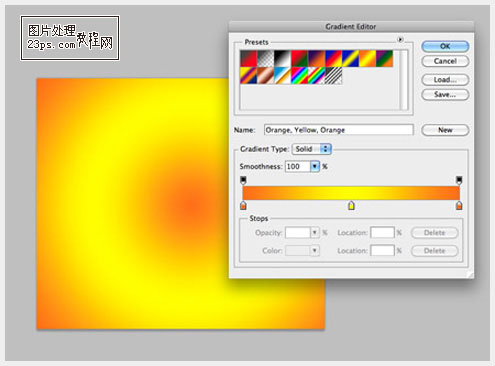Viewport: 495px width, 366px height.
Task: Select the right opacity stop above gradient bar
Action: [x=459, y=180]
